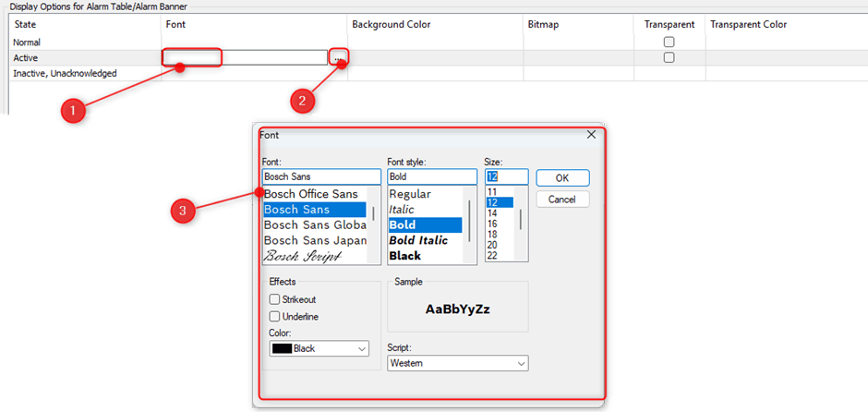The height and width of the screenshot is (412, 868).
Task: Choose Bosch Script from font list
Action: click(x=309, y=255)
